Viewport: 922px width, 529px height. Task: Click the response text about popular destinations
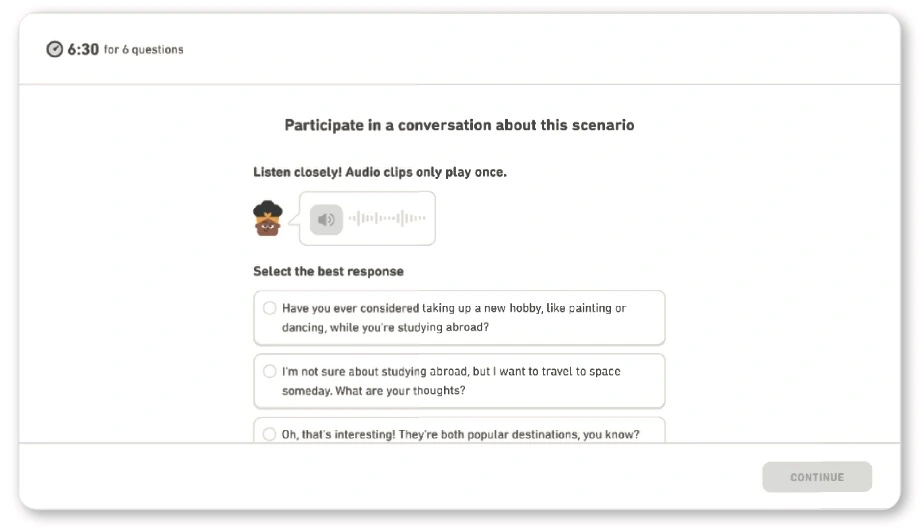pyautogui.click(x=460, y=434)
